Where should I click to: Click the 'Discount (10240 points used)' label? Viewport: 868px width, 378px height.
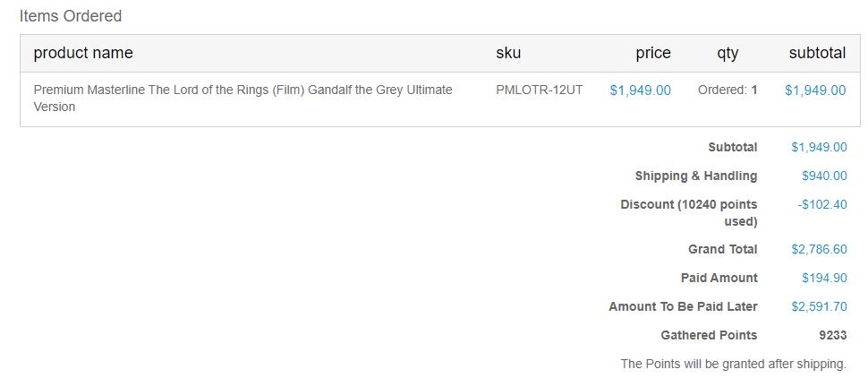tap(689, 213)
